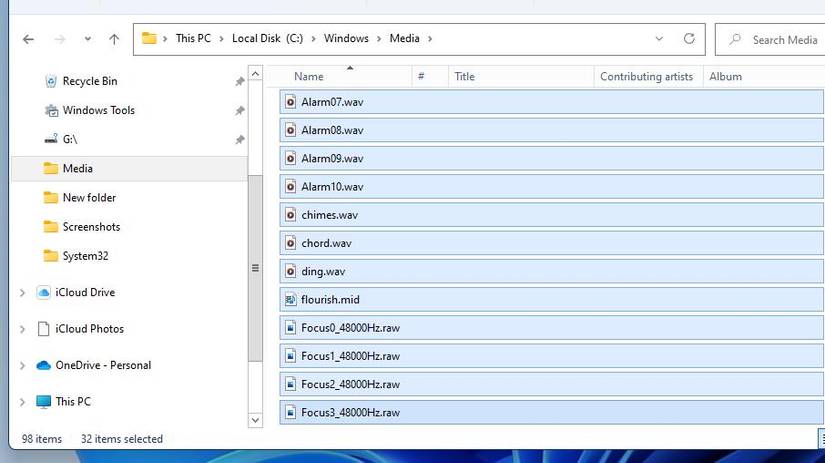Select the Focus3_48000Hz.raw file
The height and width of the screenshot is (463, 825).
click(x=551, y=412)
